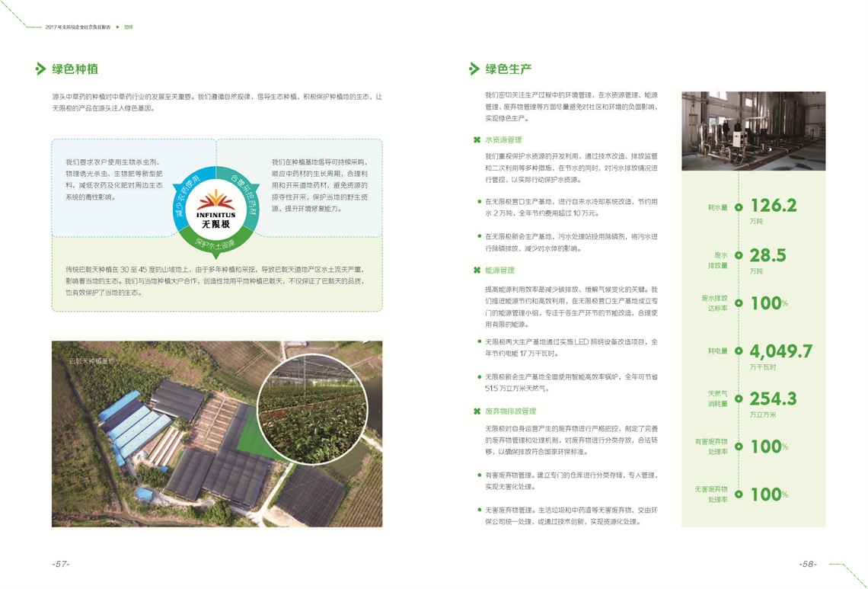Viewport: 868px width, 589px height.
Task: Click the 耗水量 label
Action: pyautogui.click(x=718, y=208)
